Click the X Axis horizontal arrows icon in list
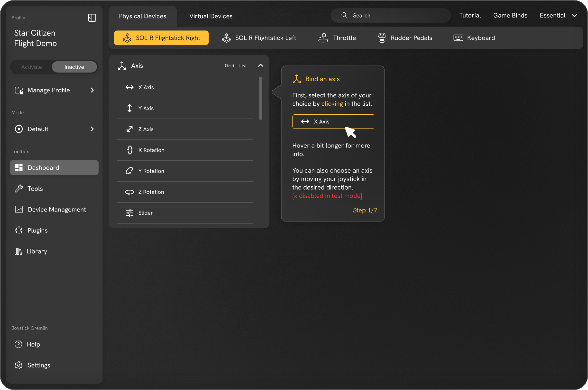Image resolution: width=588 pixels, height=390 pixels. (x=130, y=87)
